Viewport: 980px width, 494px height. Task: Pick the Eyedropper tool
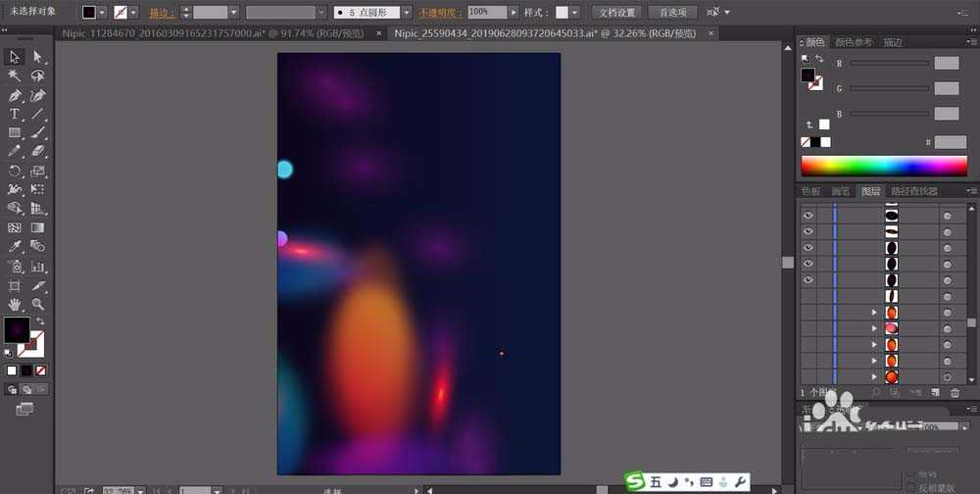coord(15,247)
